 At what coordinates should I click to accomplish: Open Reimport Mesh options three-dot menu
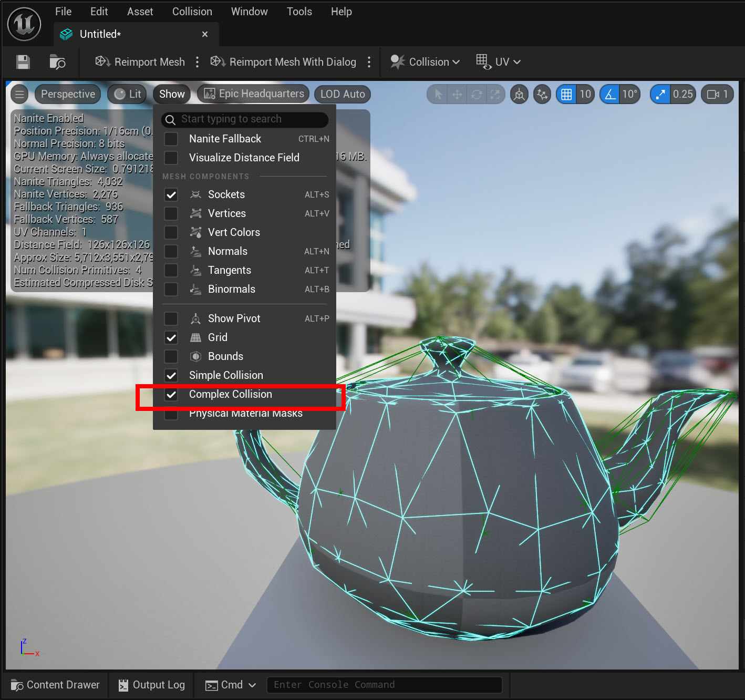click(197, 62)
